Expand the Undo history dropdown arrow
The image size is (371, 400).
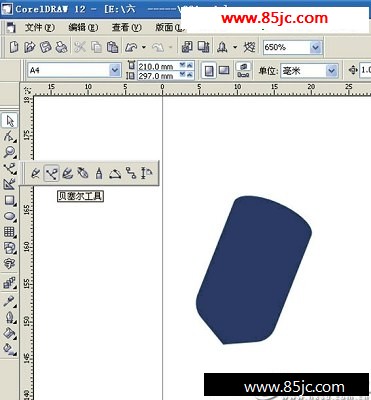coord(144,47)
